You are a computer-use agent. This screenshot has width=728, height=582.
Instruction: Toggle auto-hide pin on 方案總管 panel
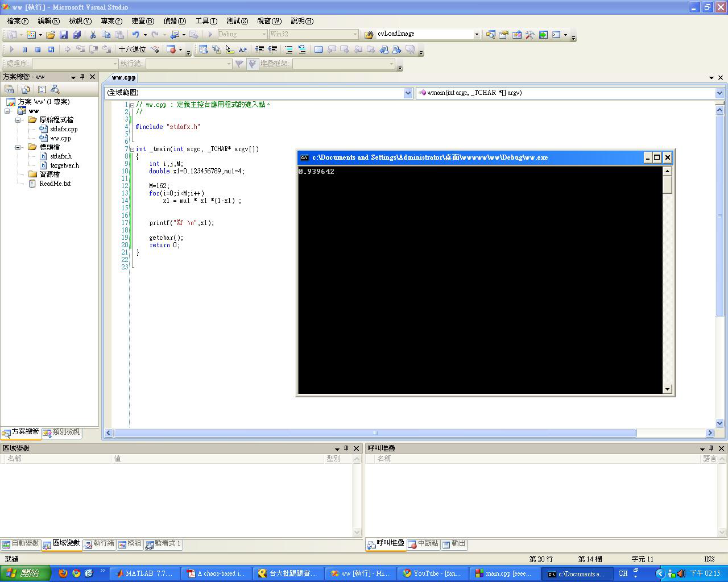pos(82,77)
